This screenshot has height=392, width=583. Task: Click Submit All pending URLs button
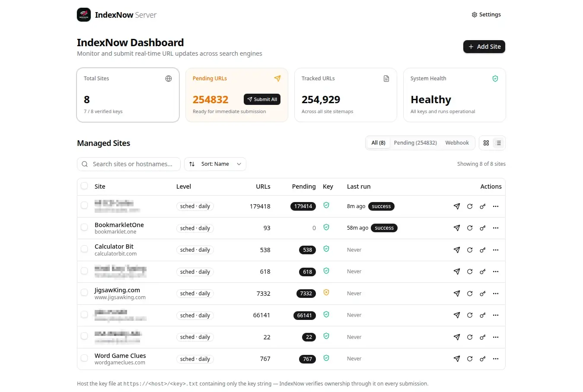point(262,99)
